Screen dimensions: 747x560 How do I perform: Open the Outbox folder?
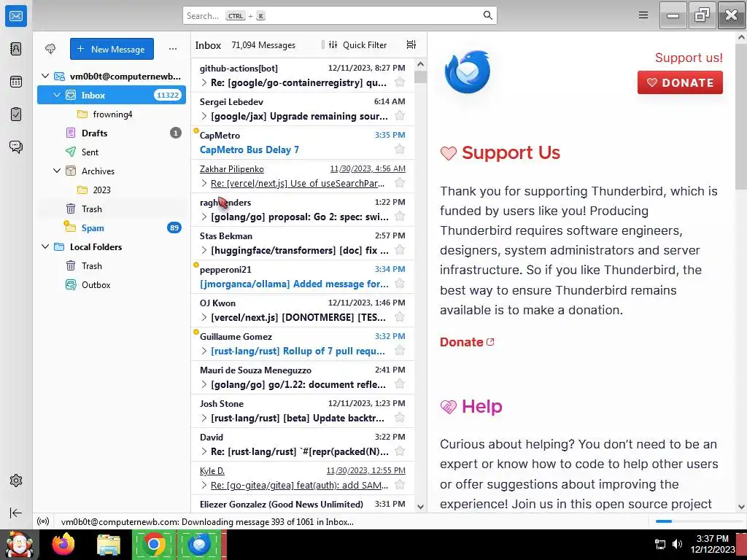(112, 285)
